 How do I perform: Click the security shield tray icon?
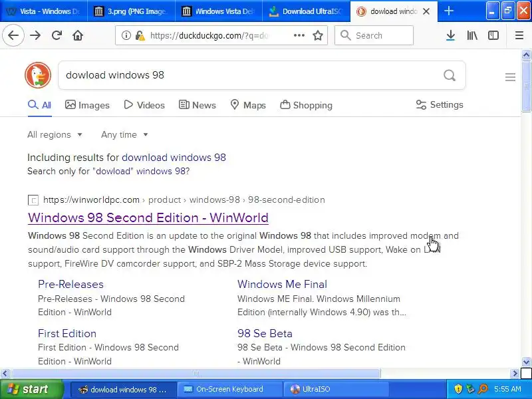click(x=458, y=389)
